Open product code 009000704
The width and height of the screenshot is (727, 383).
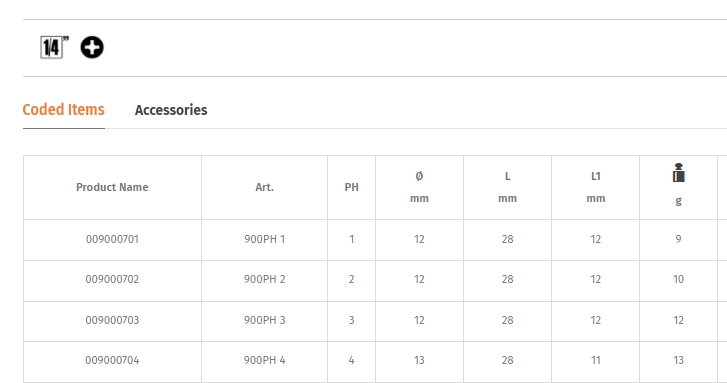click(x=112, y=360)
